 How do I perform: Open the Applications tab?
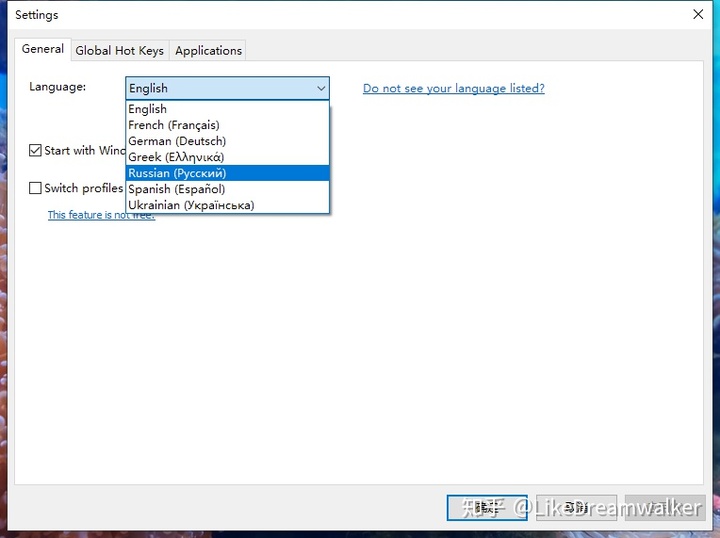[x=208, y=50]
